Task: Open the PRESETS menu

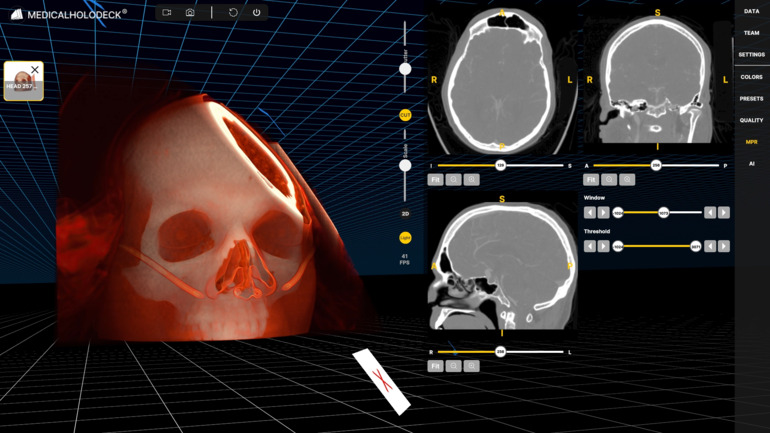Action: tap(751, 99)
